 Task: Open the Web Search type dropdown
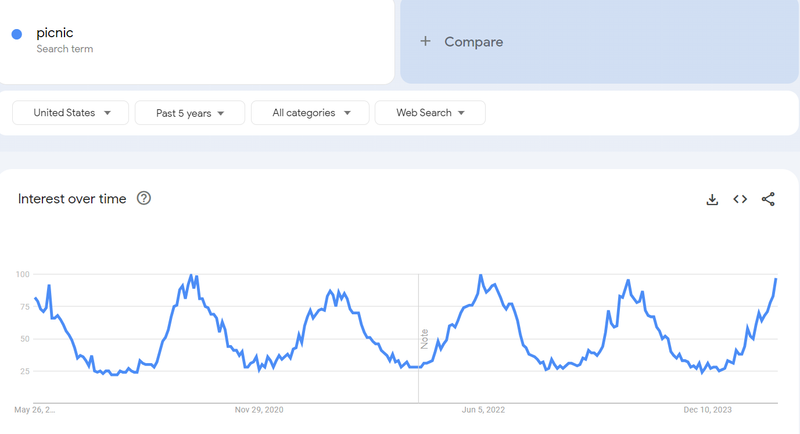point(430,113)
